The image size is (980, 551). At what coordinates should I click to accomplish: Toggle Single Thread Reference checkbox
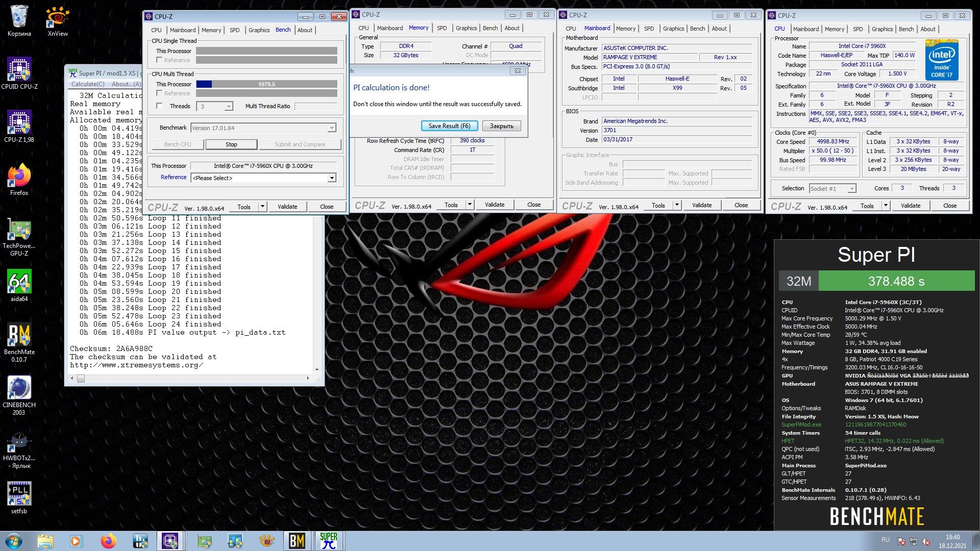(159, 60)
